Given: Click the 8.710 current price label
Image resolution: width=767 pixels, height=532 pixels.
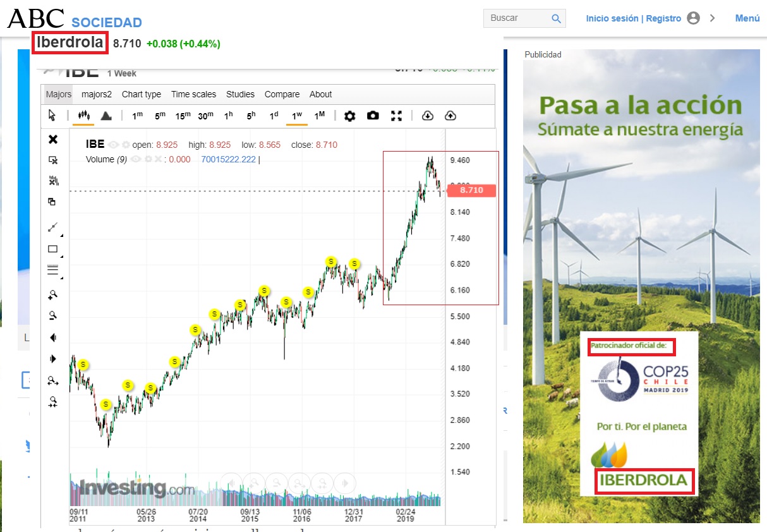Looking at the screenshot, I should tap(471, 190).
